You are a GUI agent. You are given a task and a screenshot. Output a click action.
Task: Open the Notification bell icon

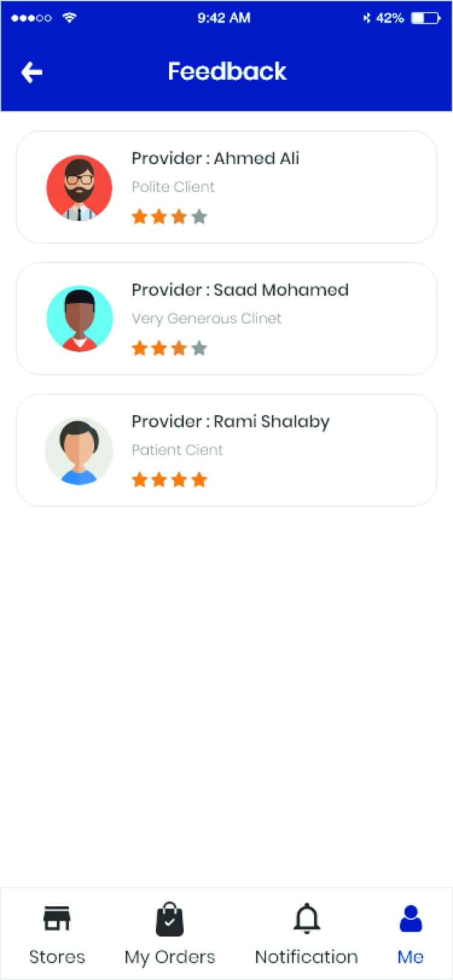pos(306,919)
